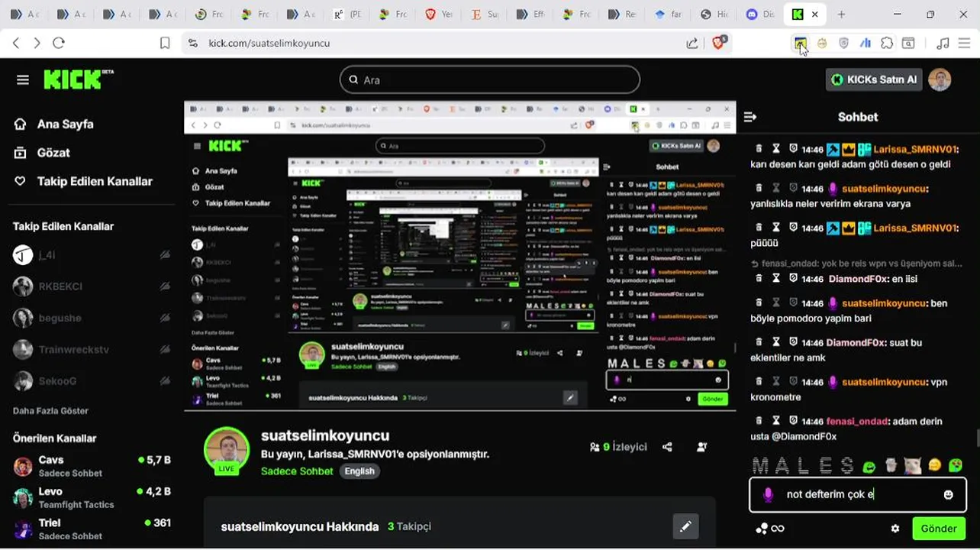Open the streamer's profile avatar with LIVE badge

pos(227,450)
